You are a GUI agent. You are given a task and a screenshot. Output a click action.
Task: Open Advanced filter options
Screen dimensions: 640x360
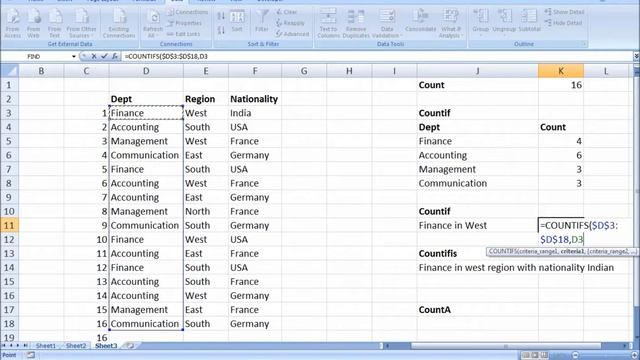point(292,34)
